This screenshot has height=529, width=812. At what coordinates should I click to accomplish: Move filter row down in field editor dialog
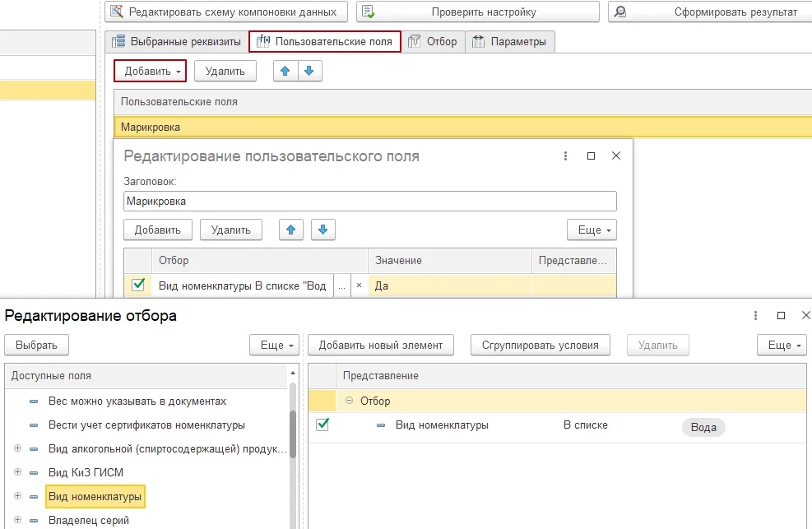pyautogui.click(x=323, y=230)
